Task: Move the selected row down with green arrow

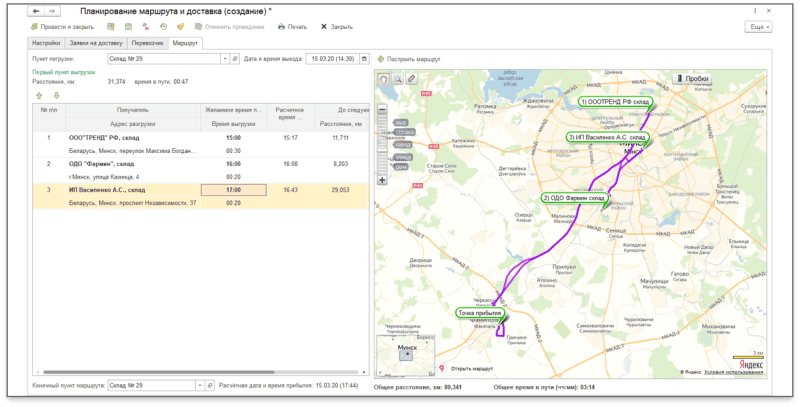Action: [57, 95]
